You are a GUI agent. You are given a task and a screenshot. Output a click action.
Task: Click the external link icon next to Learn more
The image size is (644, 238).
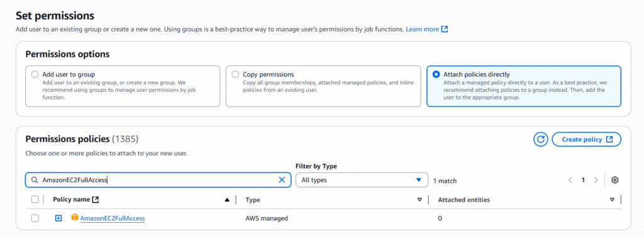tap(445, 29)
